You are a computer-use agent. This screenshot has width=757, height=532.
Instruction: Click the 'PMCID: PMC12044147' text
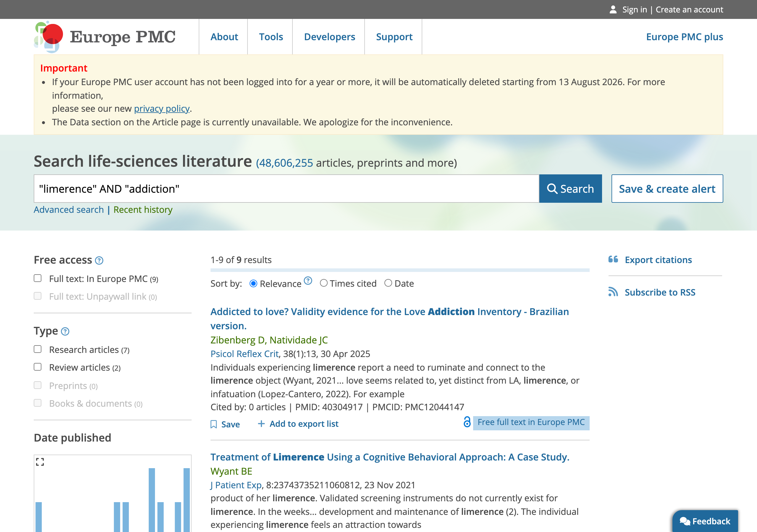coord(418,407)
